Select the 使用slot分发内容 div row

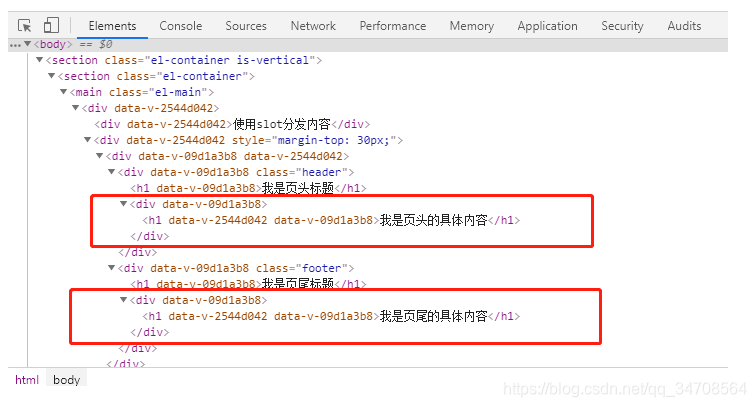point(232,124)
